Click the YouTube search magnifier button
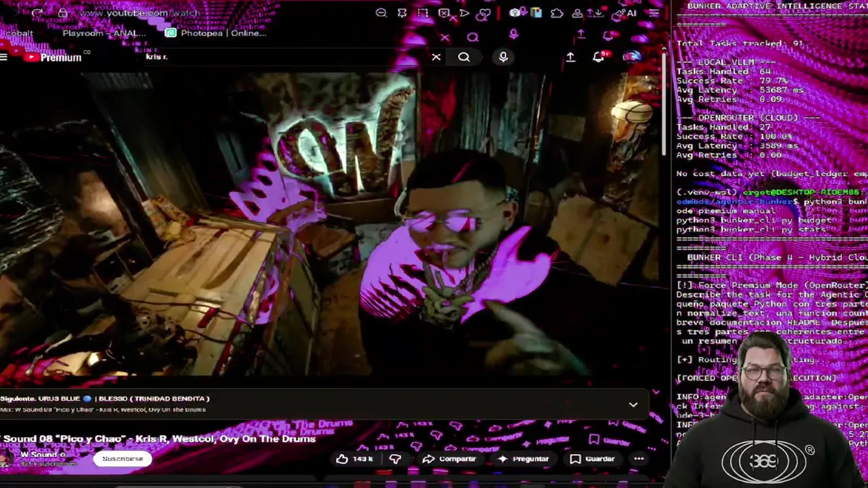868x488 pixels. pyautogui.click(x=464, y=57)
